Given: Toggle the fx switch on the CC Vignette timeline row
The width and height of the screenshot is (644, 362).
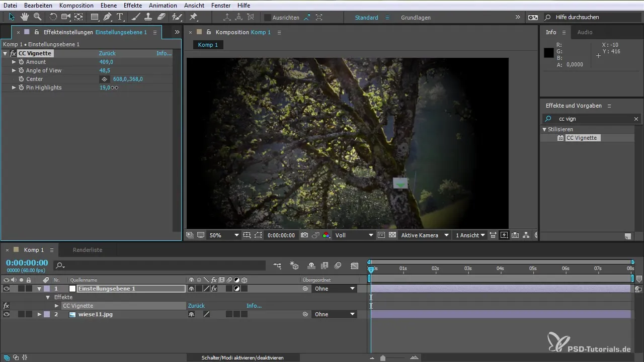Looking at the screenshot, I should (x=7, y=306).
